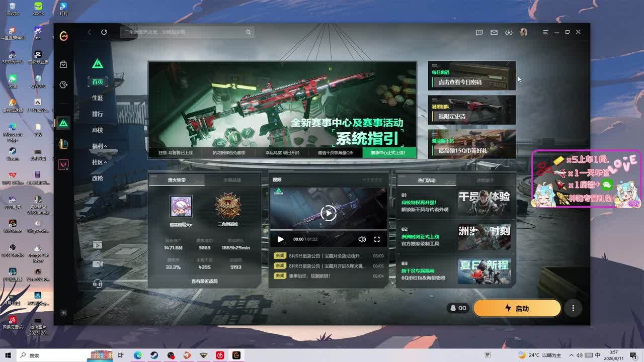
Task: Select the League of Legends game icon
Action: [63, 144]
